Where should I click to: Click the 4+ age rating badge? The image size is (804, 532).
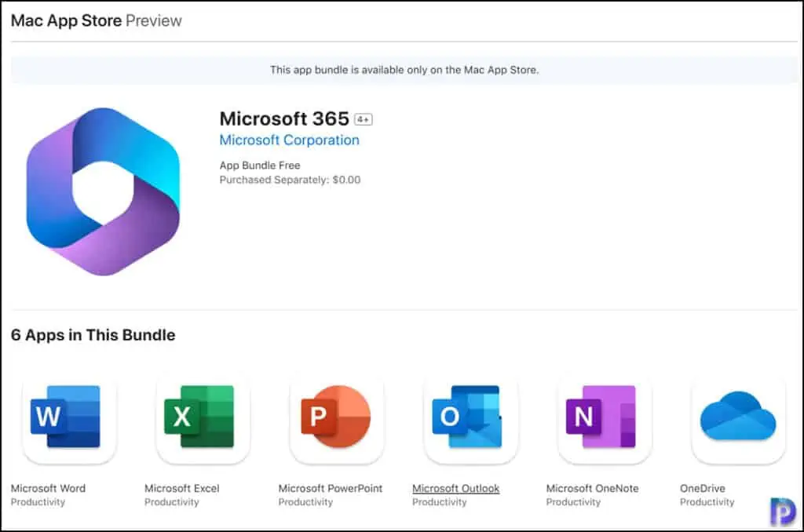point(364,119)
